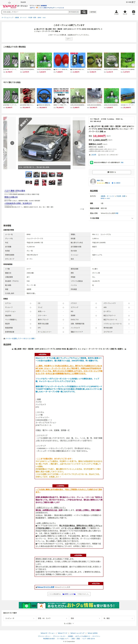Click Yahoo! JAPAN footer link
The image size is (138, 644).
[93, 633]
